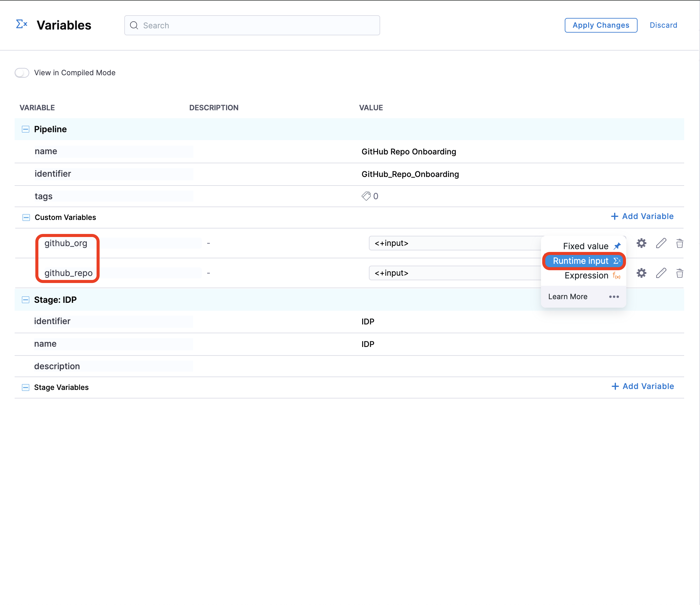Image resolution: width=700 pixels, height=605 pixels.
Task: Click the Variables sigma icon in header
Action: [22, 24]
